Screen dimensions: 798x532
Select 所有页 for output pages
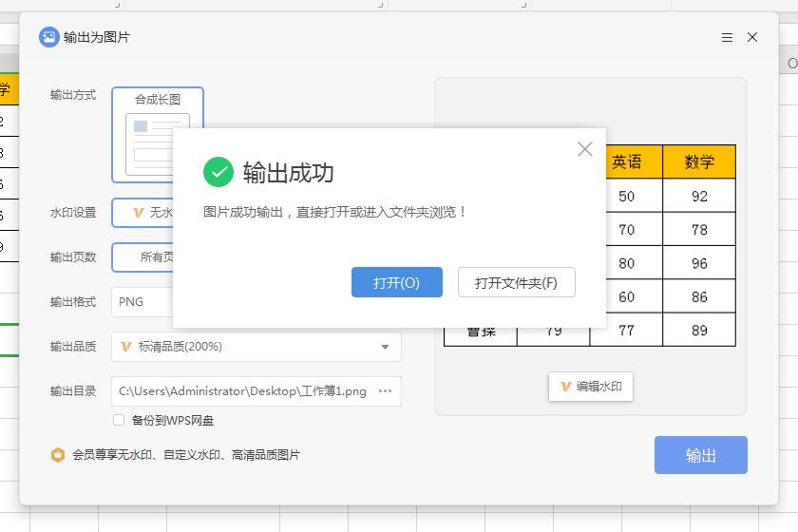(x=142, y=257)
